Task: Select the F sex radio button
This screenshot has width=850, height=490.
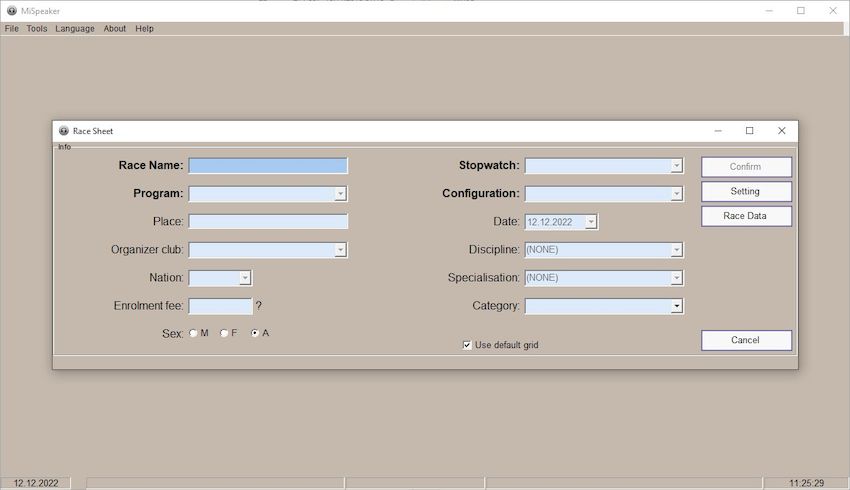Action: coord(224,333)
